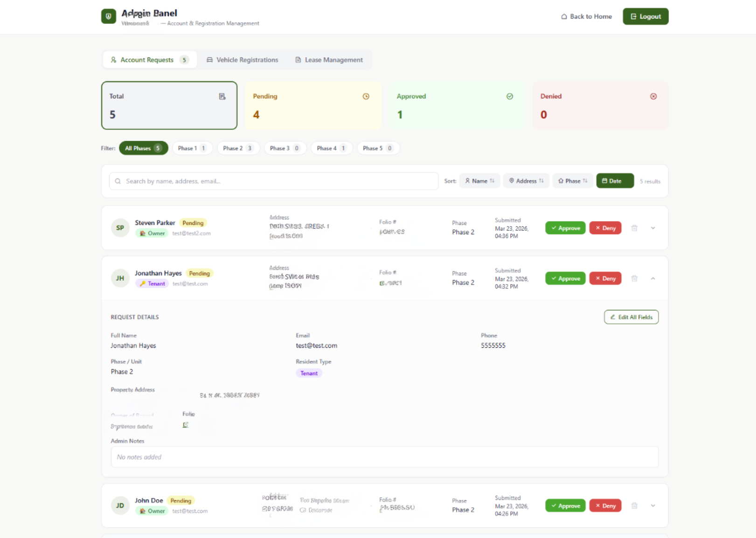This screenshot has width=756, height=538.
Task: Open the Lease Management tab
Action: [x=329, y=60]
